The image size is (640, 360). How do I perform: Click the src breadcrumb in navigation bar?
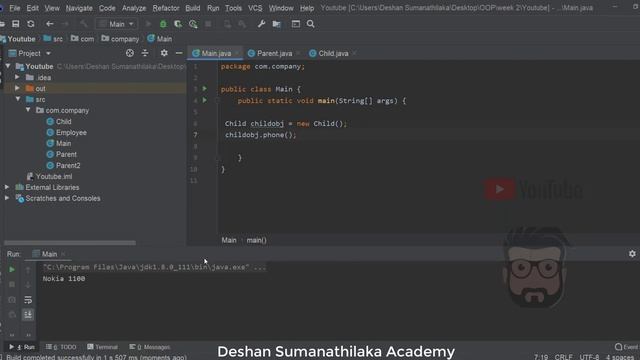[x=53, y=39]
